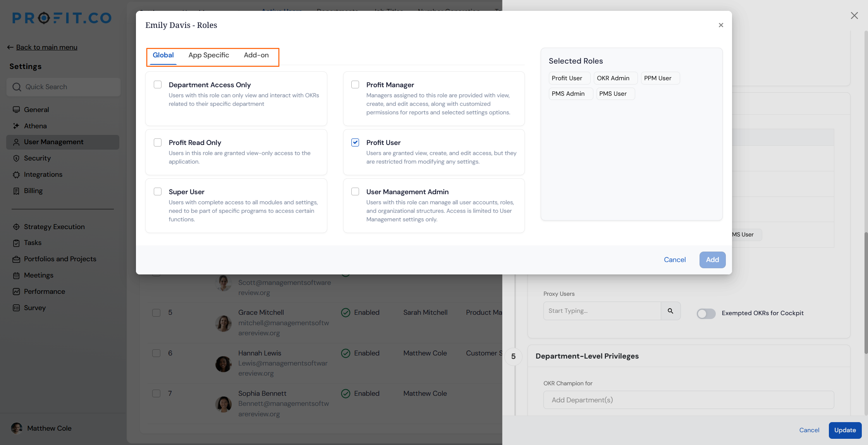The width and height of the screenshot is (868, 445).
Task: Switch to the Add-on tab
Action: coord(256,55)
